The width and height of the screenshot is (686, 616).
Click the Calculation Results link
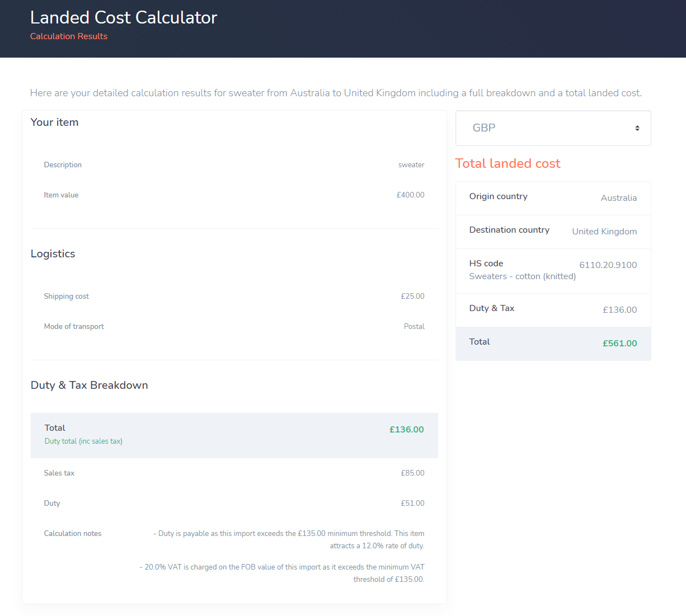click(x=69, y=36)
